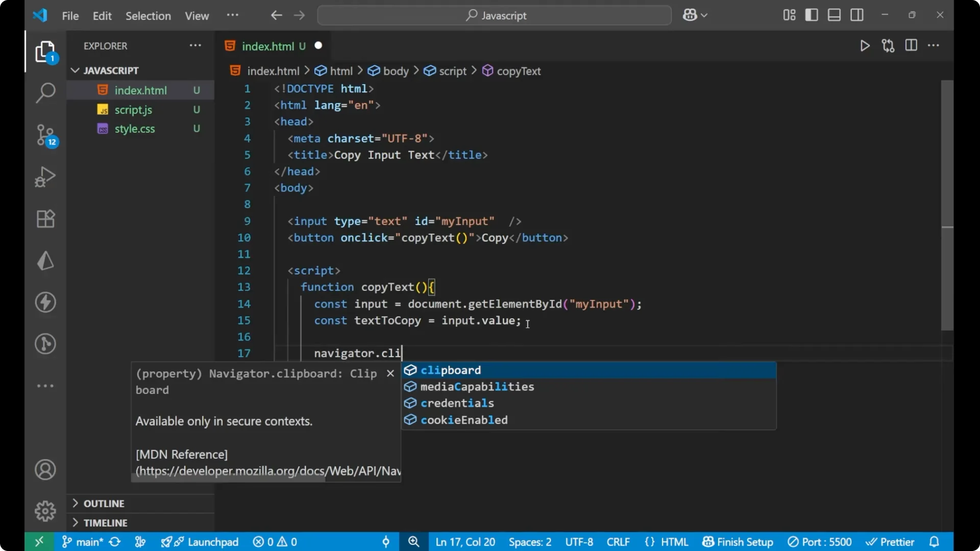The image size is (980, 551).
Task: Open the Search panel in the activity bar
Action: pyautogui.click(x=45, y=93)
